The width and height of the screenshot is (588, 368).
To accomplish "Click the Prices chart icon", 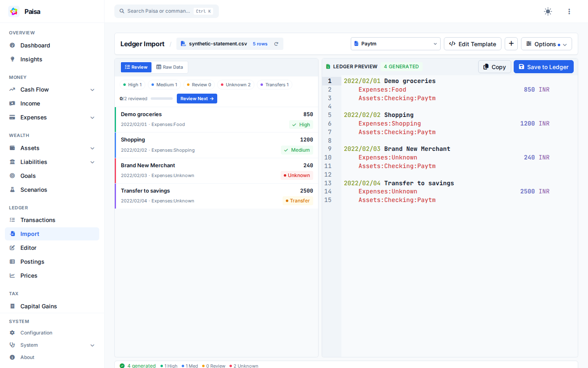I will click(x=12, y=276).
